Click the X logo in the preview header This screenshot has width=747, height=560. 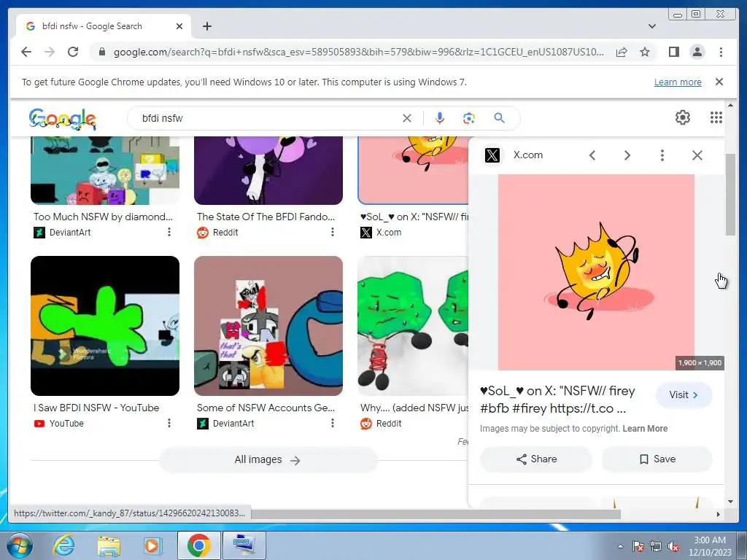492,155
